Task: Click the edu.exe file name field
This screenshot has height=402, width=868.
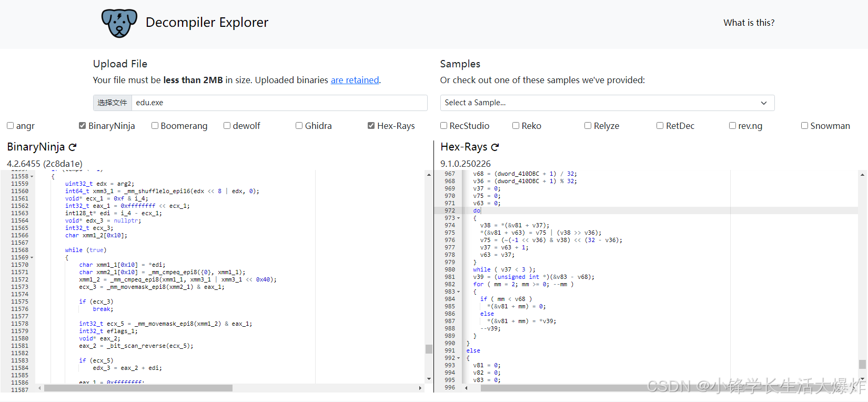Action: [x=279, y=103]
